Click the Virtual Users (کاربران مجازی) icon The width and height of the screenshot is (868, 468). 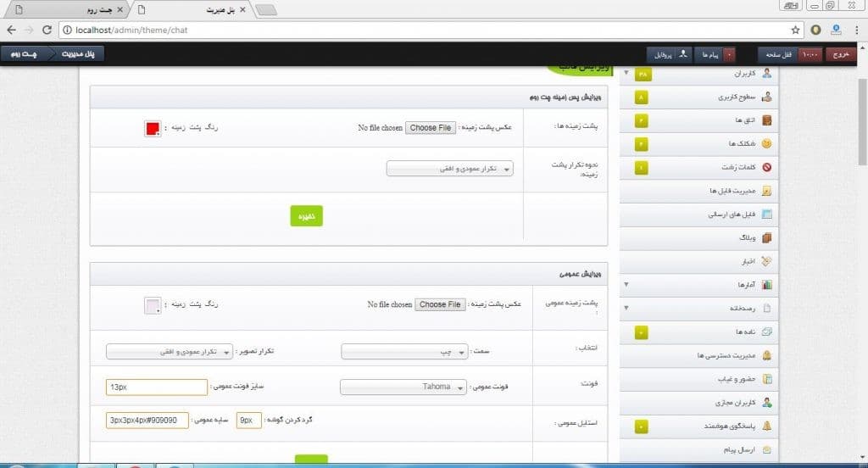coord(766,403)
